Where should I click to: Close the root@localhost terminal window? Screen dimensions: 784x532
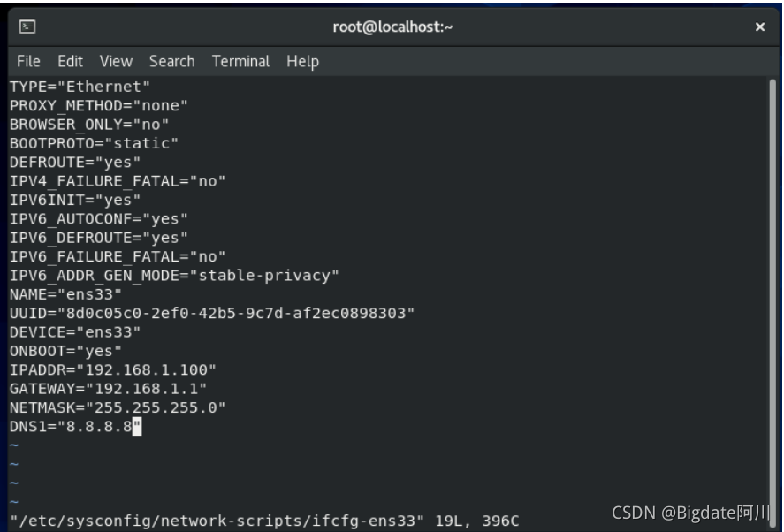[x=759, y=27]
